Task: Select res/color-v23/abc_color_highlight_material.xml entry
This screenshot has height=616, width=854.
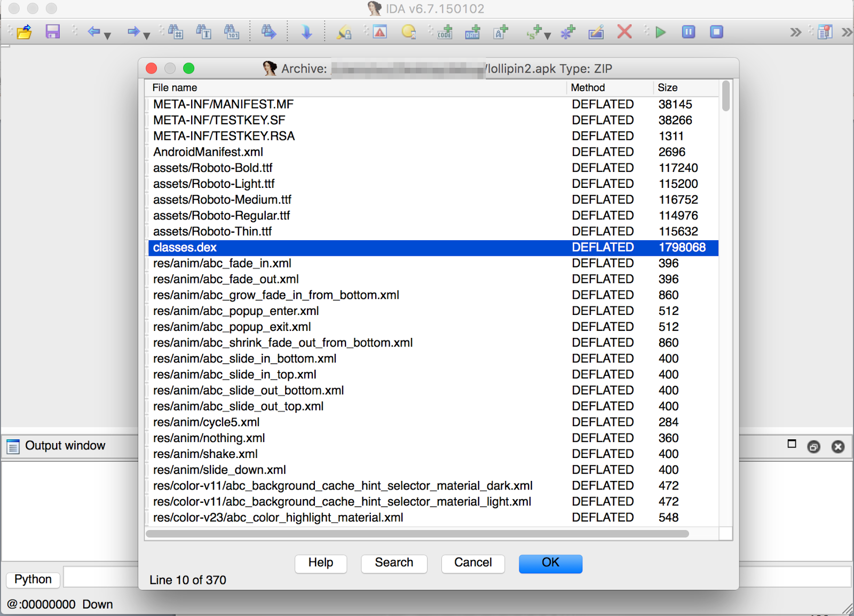Action: click(433, 518)
